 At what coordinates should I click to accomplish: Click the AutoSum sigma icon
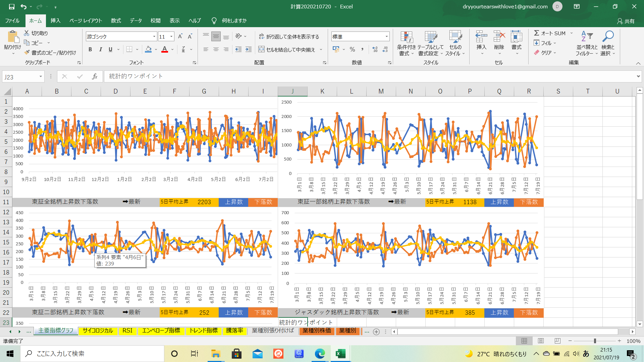tap(536, 33)
